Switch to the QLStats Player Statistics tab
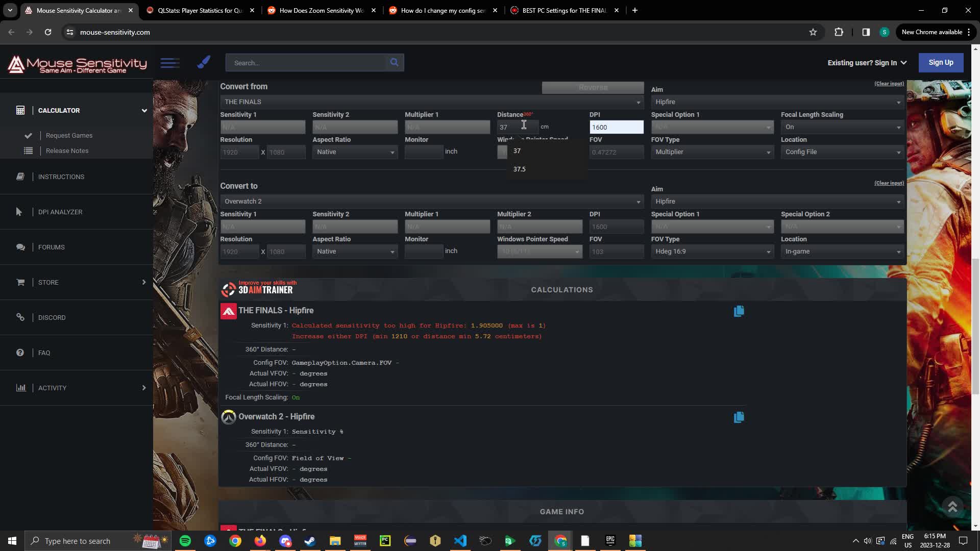The width and height of the screenshot is (980, 551). coord(199,10)
